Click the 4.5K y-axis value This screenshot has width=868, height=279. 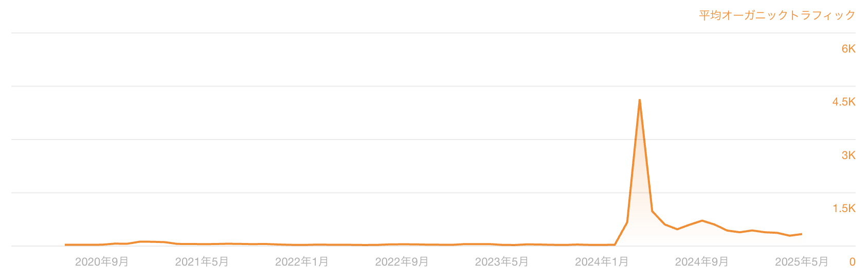pos(844,102)
